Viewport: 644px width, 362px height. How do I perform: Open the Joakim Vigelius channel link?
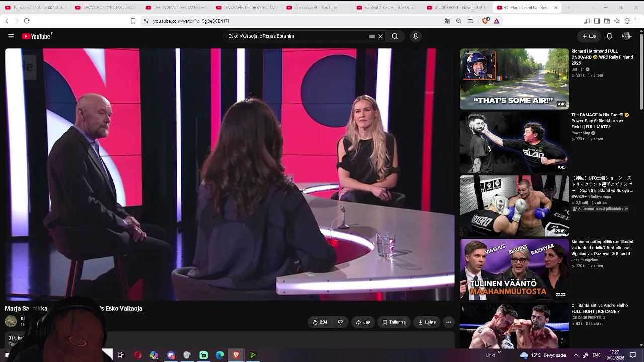click(x=585, y=260)
